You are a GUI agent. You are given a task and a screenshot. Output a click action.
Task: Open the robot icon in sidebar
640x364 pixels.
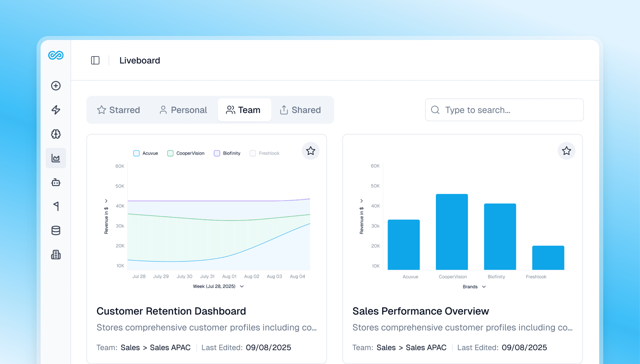point(56,182)
